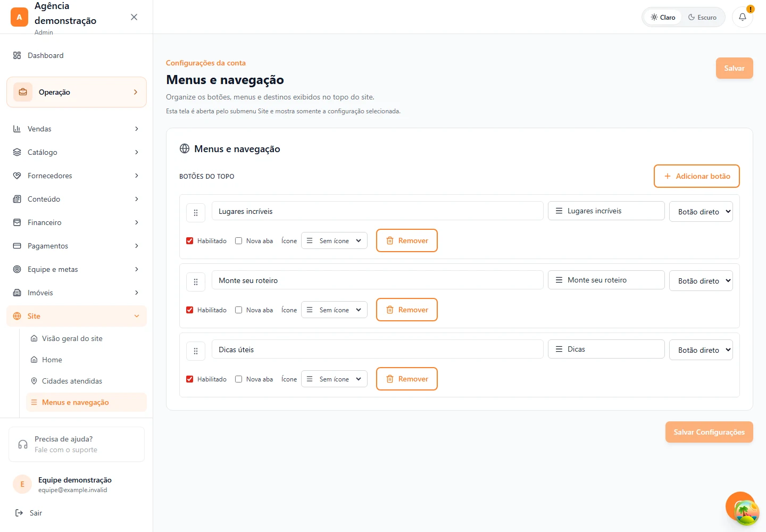Uncheck Habilitado for Lugares incríveis
The width and height of the screenshot is (766, 532).
pos(190,240)
